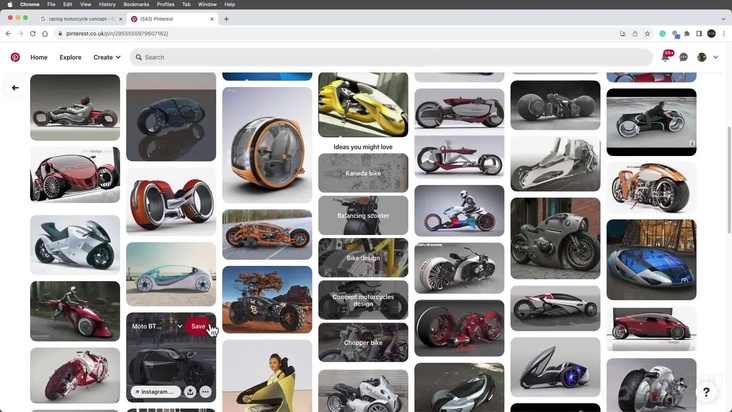Open the Profiles menu
Image resolution: width=732 pixels, height=412 pixels.
[x=165, y=4]
